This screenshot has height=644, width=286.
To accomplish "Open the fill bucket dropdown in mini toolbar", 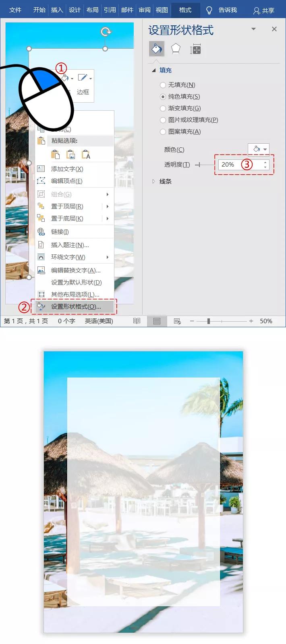I will (x=72, y=78).
